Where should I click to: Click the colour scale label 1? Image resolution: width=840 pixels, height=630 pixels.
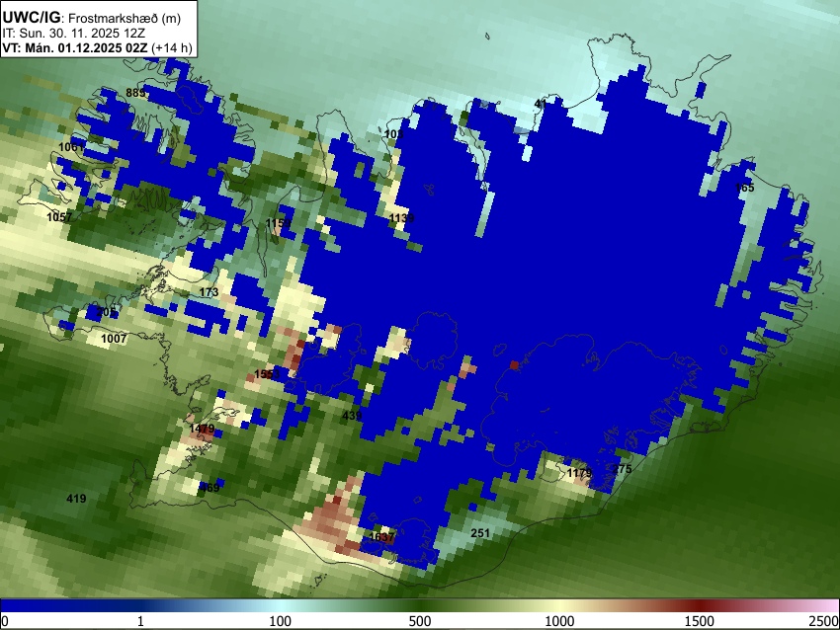(140, 621)
